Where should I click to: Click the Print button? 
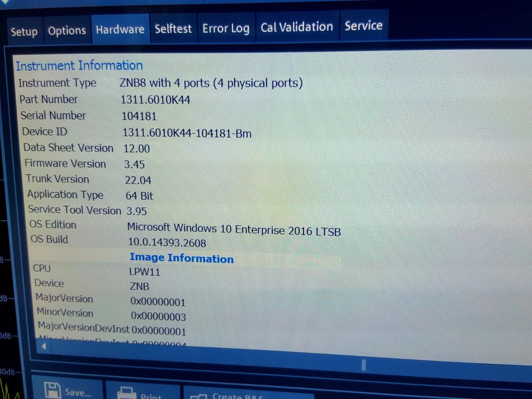click(x=143, y=391)
